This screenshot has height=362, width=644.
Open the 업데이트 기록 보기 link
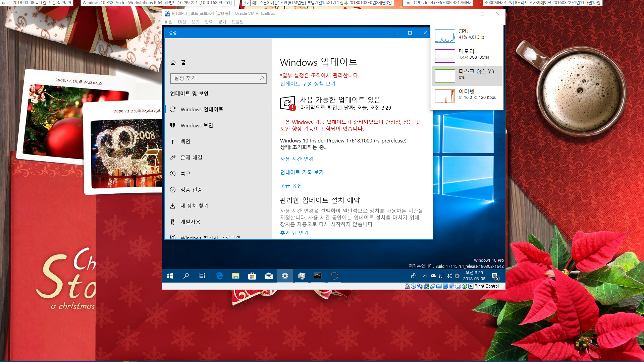(x=302, y=172)
